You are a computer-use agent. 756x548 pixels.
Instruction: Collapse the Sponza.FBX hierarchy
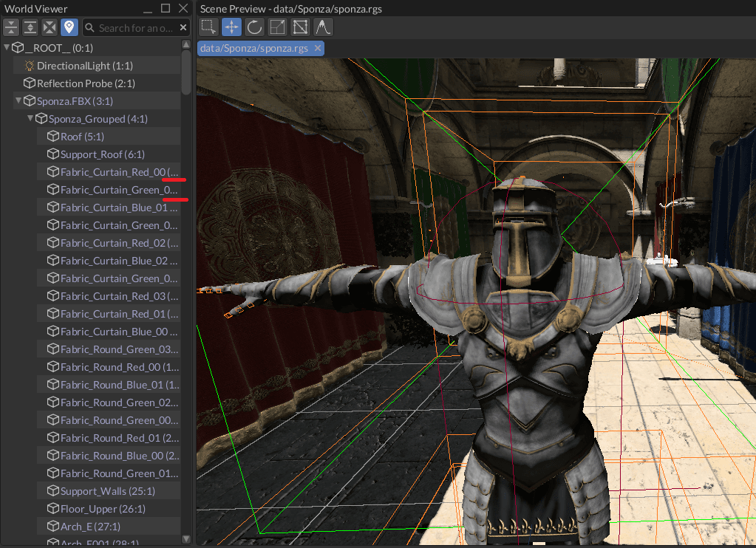pyautogui.click(x=18, y=100)
